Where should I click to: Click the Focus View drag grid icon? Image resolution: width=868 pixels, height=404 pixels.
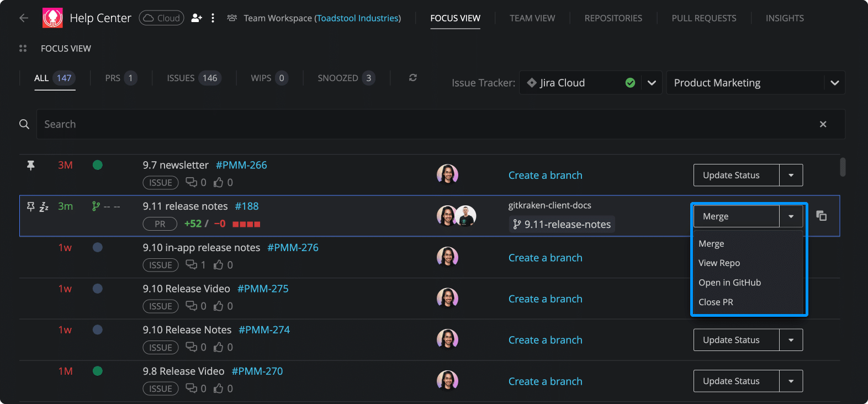point(23,49)
